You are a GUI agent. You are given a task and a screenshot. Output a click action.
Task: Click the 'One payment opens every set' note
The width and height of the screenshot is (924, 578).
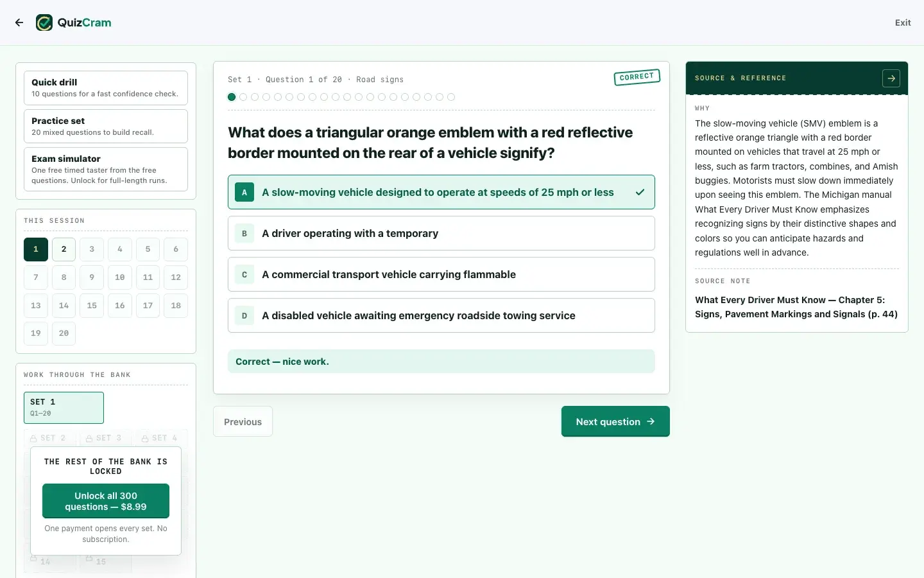tap(106, 534)
